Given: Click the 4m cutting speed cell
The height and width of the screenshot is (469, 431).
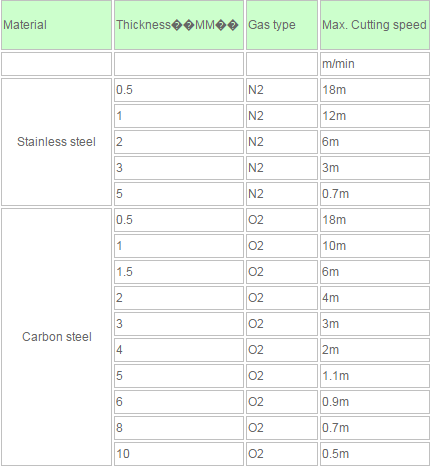Looking at the screenshot, I should pyautogui.click(x=375, y=298).
